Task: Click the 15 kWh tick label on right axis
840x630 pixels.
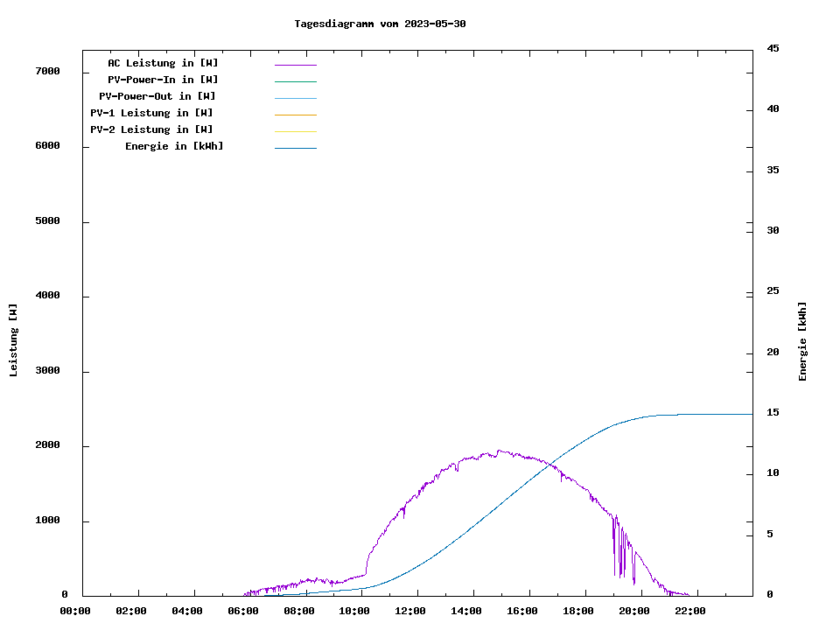Action: coord(773,412)
